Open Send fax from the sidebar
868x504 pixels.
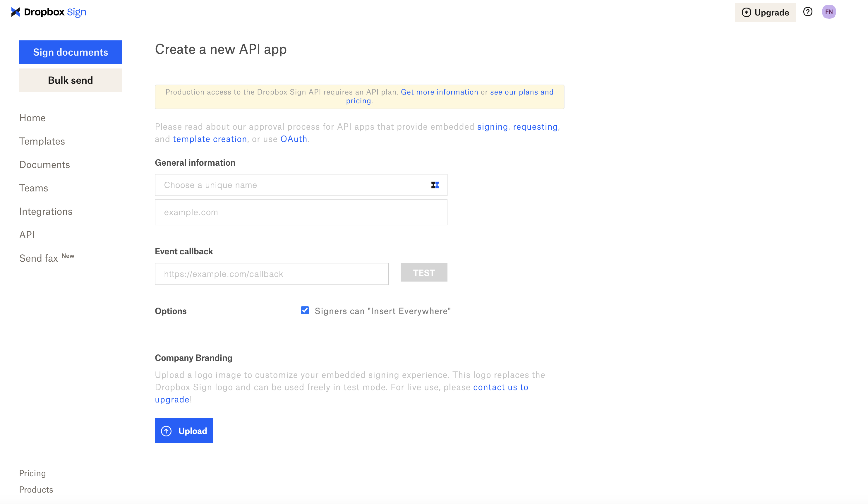click(x=39, y=258)
